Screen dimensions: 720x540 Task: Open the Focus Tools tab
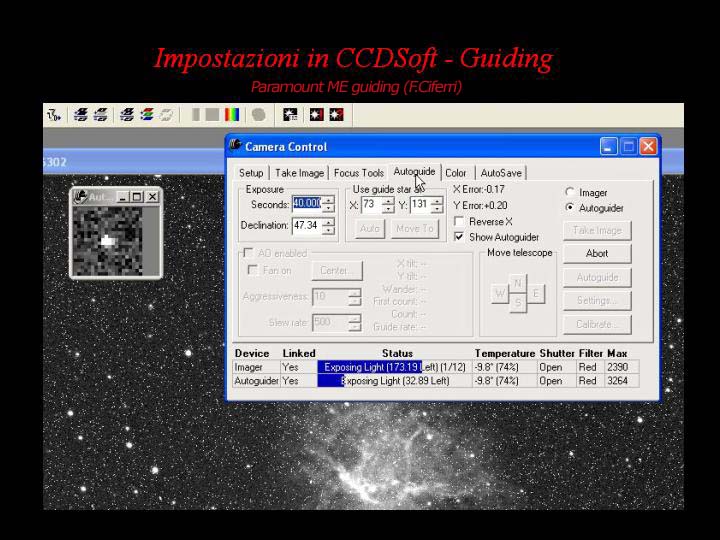click(x=359, y=173)
